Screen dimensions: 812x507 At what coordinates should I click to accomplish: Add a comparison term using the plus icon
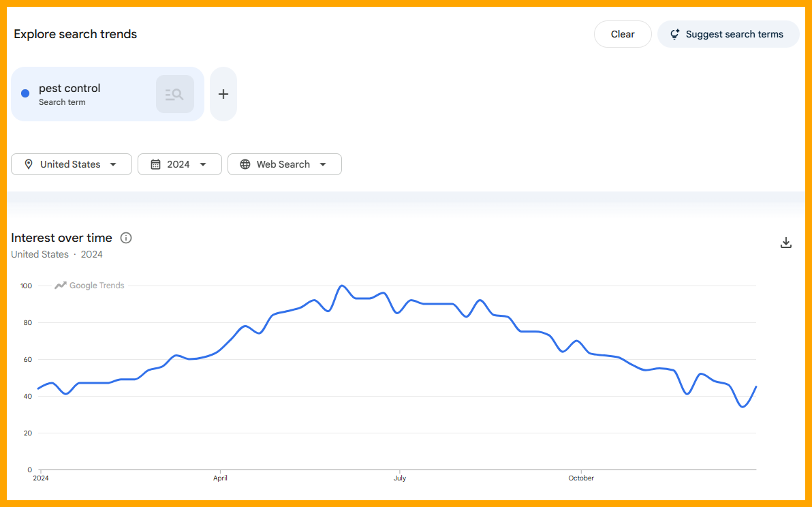[x=223, y=93]
